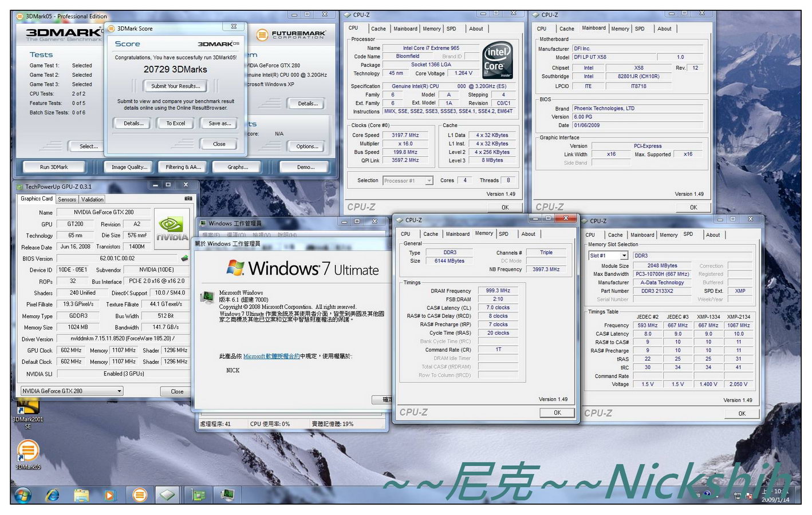The width and height of the screenshot is (812, 515).
Task: Click Submit Your Results in 3DMark Score
Action: 175,86
